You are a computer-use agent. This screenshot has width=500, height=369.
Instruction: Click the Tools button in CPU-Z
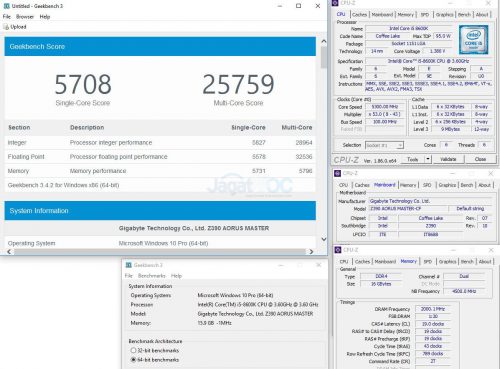412,159
